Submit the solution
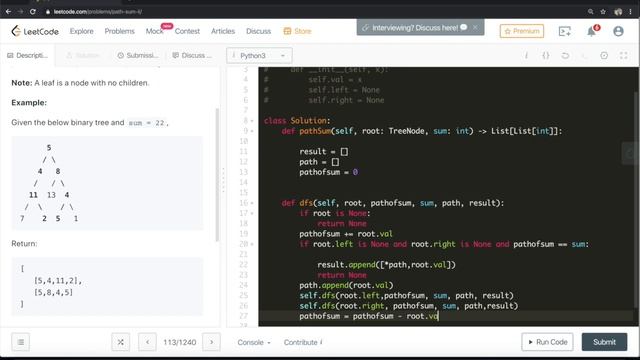 click(x=604, y=342)
